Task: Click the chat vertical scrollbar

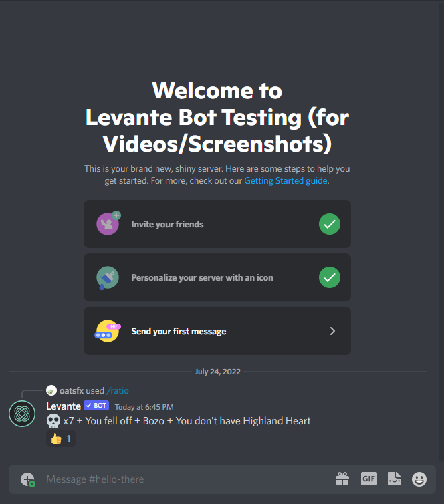Action: click(x=441, y=231)
